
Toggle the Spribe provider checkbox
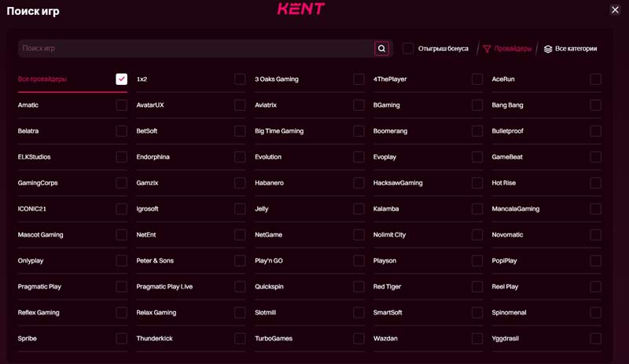(121, 339)
